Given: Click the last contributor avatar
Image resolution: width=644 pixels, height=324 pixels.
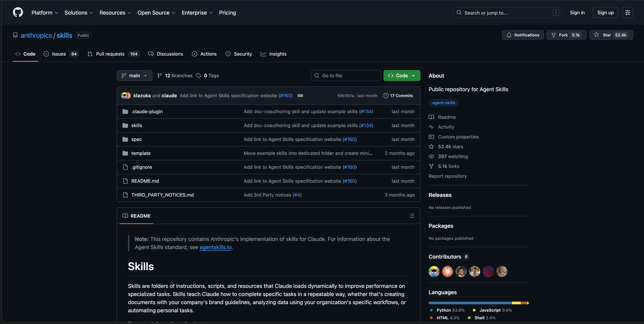Looking at the screenshot, I should pos(502,271).
